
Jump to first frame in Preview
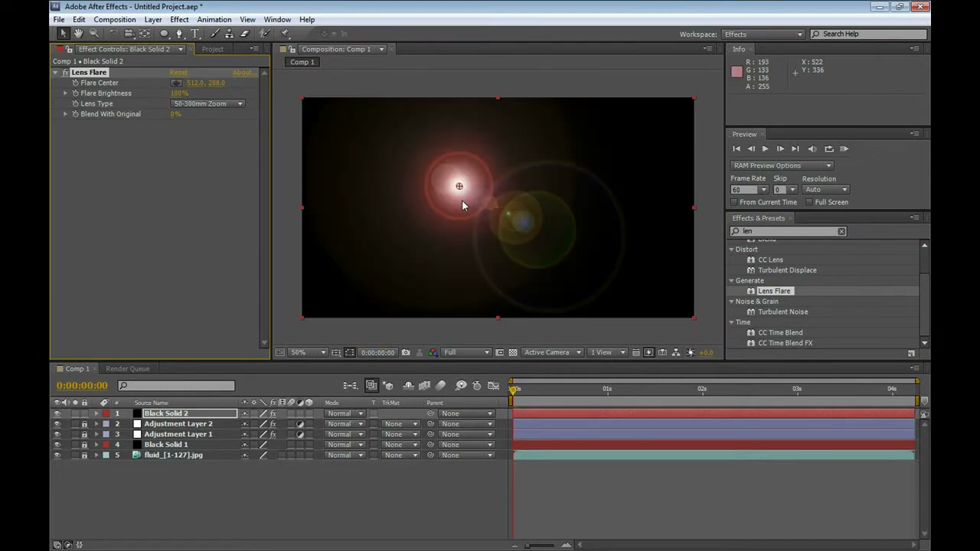click(737, 149)
